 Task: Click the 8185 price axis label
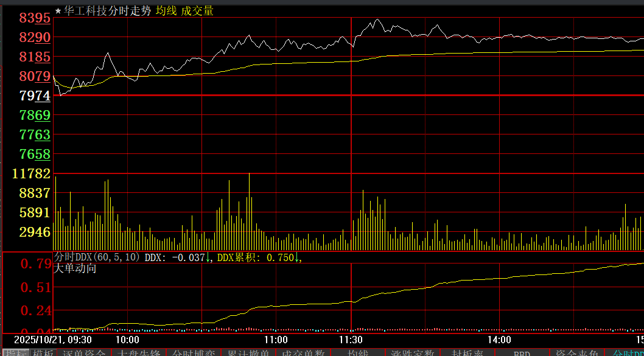coord(35,57)
